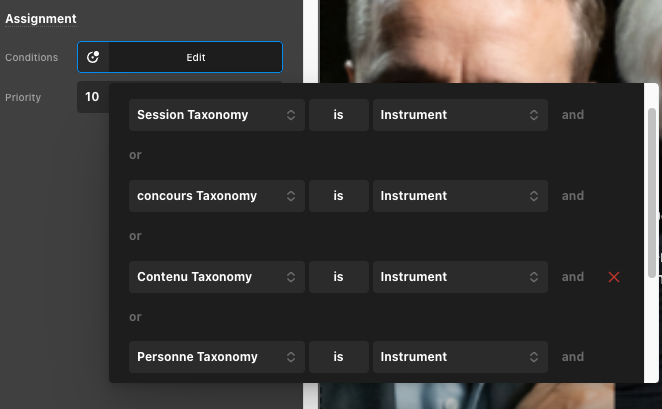This screenshot has height=409, width=662.
Task: Expand the Personne Taxonomy selector
Action: [x=216, y=357]
